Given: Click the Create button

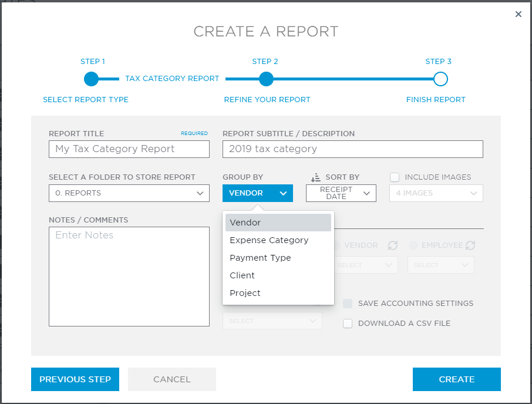Looking at the screenshot, I should 456,379.
